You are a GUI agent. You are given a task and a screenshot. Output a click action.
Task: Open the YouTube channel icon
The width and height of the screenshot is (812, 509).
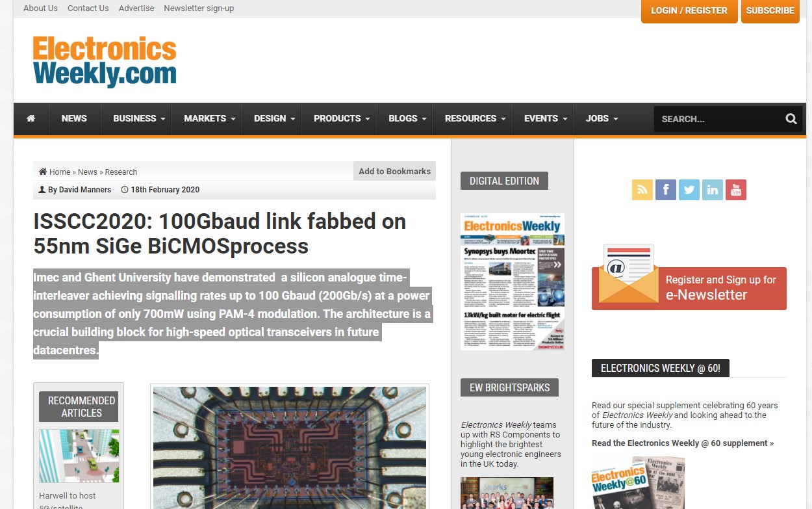(736, 190)
